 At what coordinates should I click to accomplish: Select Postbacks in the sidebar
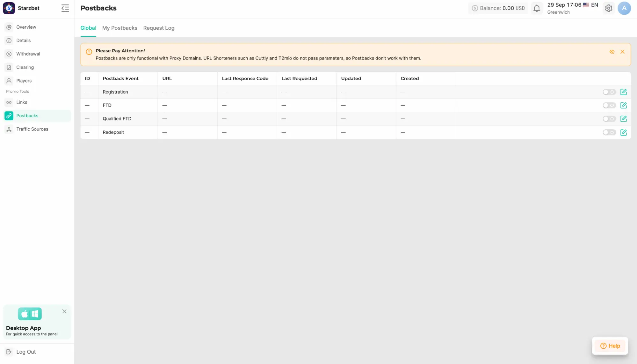tap(37, 116)
